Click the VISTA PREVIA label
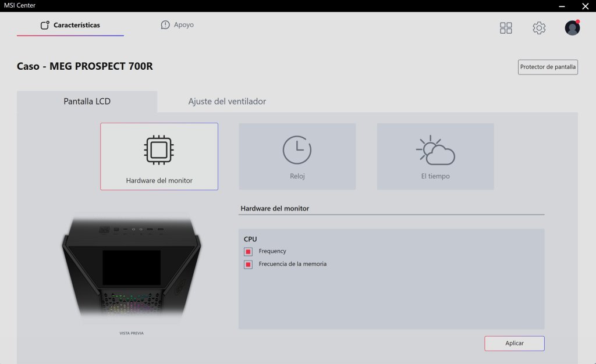This screenshot has width=596, height=364. [x=132, y=333]
